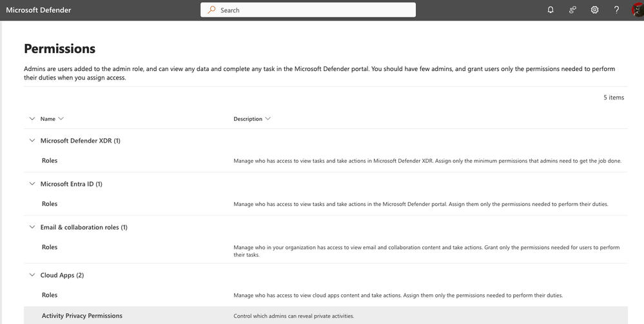Open Roles under Microsoft Defender XDR
644x324 pixels.
pyautogui.click(x=49, y=160)
